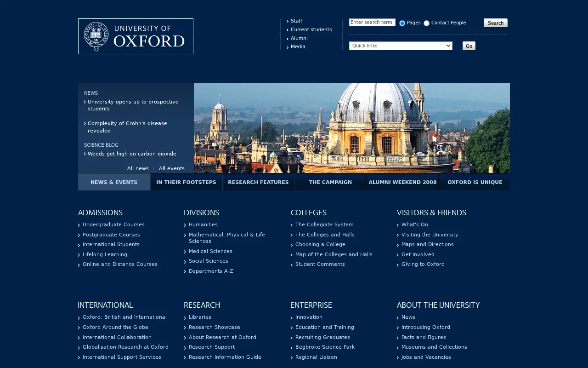This screenshot has height=368, width=588.
Task: Open Postgraduate Courses link
Action: click(x=111, y=235)
